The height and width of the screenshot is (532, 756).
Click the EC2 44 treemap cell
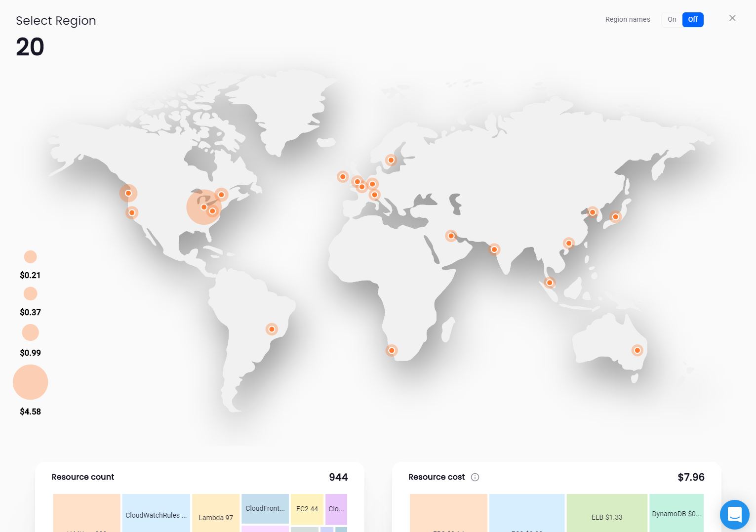(x=307, y=509)
